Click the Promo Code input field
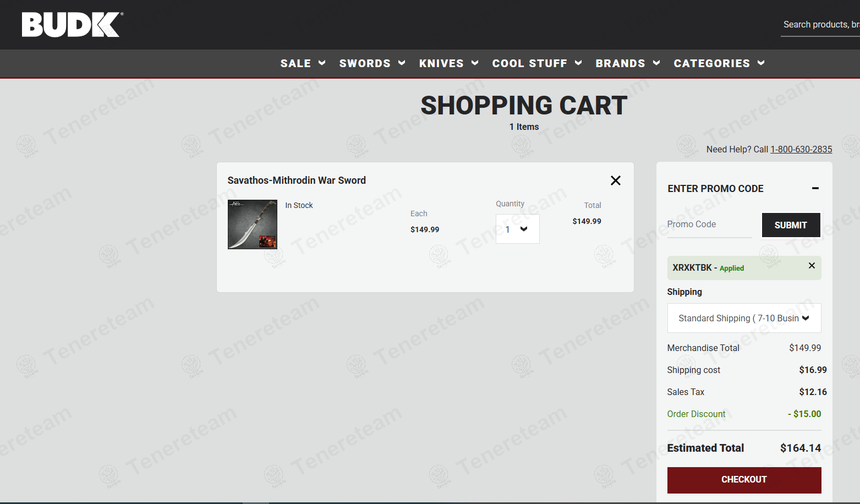This screenshot has width=860, height=504. [x=709, y=224]
